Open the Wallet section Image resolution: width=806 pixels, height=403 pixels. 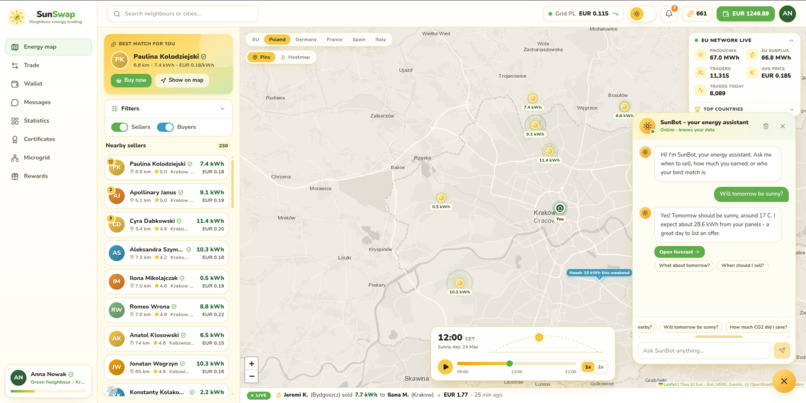click(48, 84)
